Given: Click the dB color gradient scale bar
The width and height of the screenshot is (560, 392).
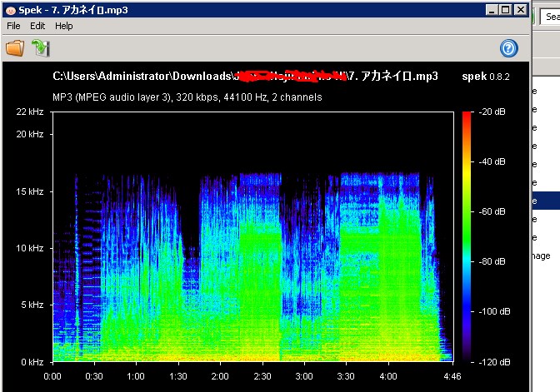Looking at the screenshot, I should click(467, 236).
